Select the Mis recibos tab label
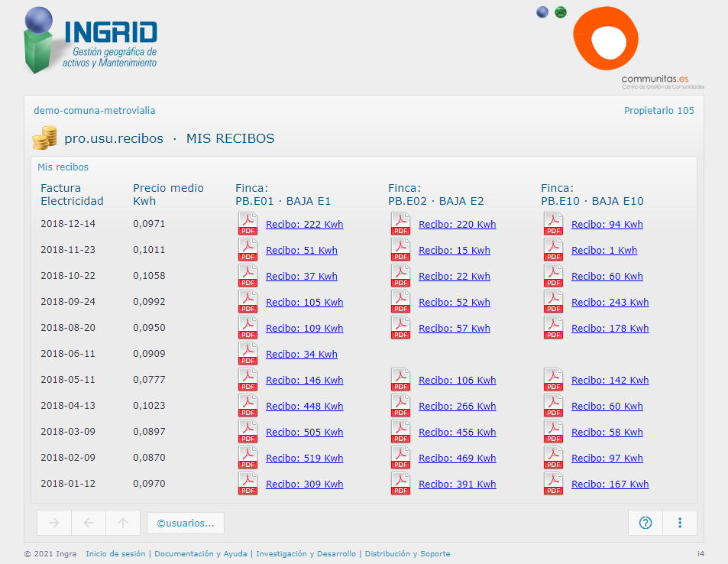The width and height of the screenshot is (728, 564). (x=63, y=167)
